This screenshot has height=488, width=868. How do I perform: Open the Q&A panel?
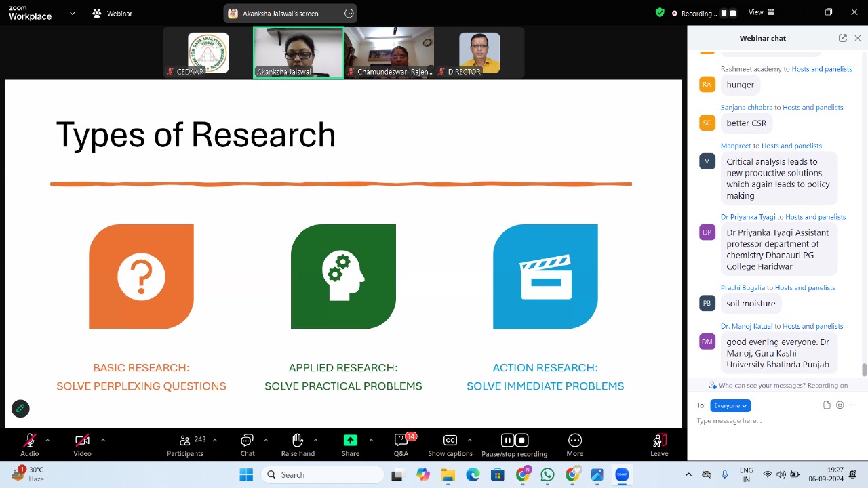(x=401, y=441)
